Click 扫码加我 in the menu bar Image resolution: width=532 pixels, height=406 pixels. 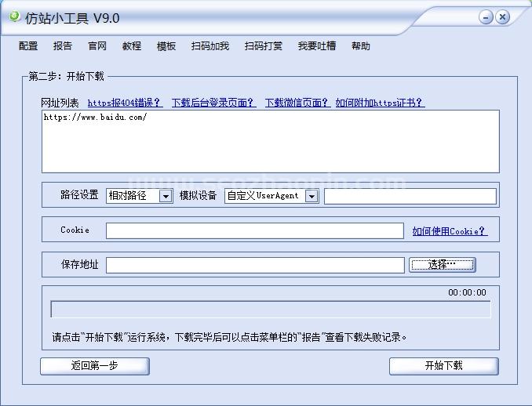[210, 46]
